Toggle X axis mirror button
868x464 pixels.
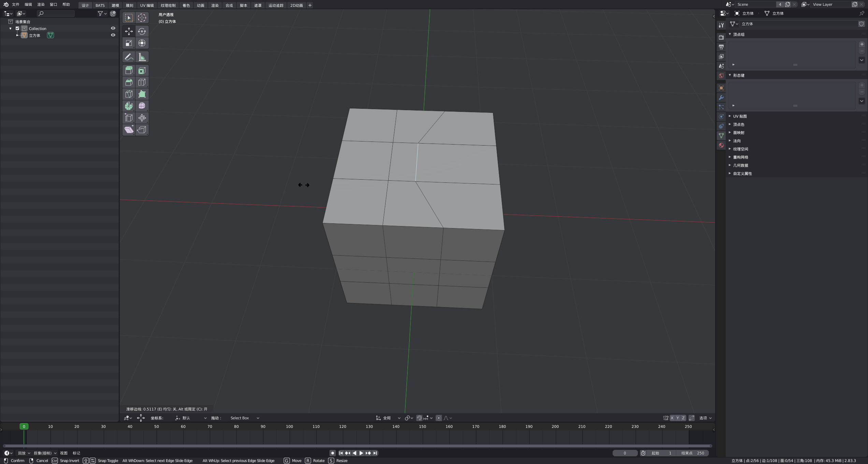click(x=672, y=418)
